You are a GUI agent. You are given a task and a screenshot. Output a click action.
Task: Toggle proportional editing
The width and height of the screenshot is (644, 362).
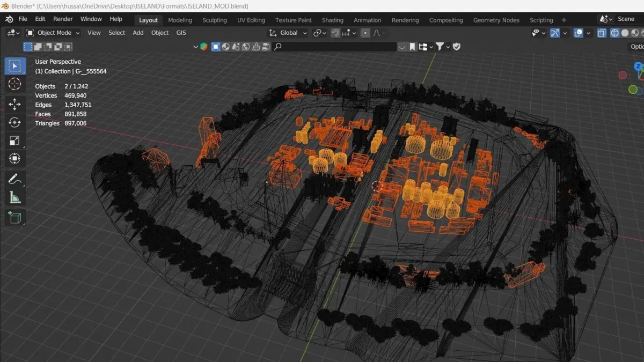[x=365, y=33]
